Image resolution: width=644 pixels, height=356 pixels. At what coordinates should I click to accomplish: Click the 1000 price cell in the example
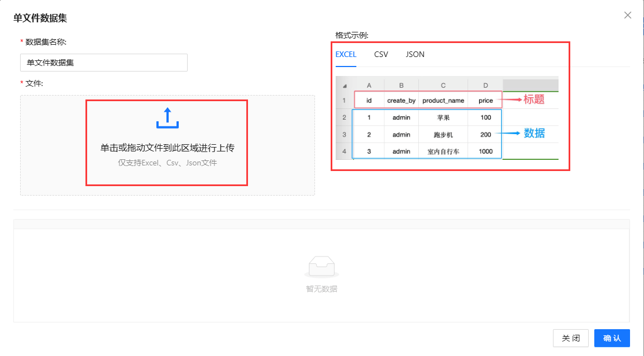tap(485, 151)
